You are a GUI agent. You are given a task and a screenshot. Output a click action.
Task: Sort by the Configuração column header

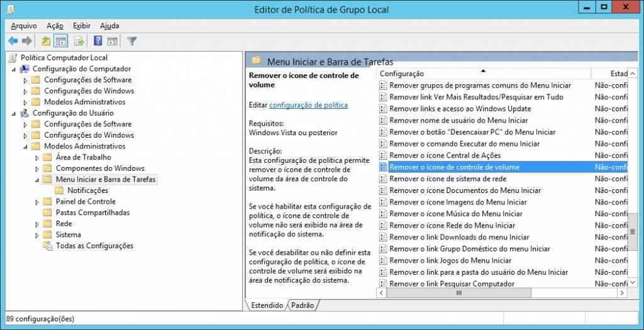[x=484, y=74]
